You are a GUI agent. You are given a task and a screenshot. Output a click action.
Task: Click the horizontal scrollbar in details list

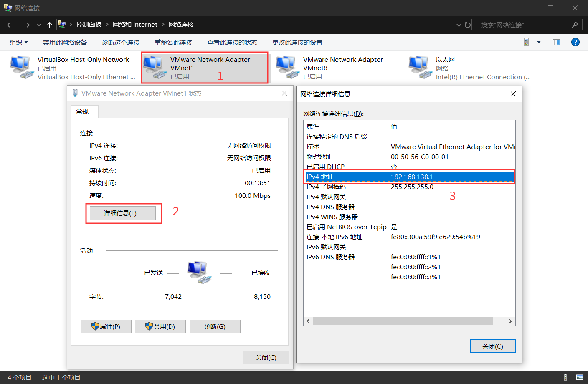click(x=403, y=321)
